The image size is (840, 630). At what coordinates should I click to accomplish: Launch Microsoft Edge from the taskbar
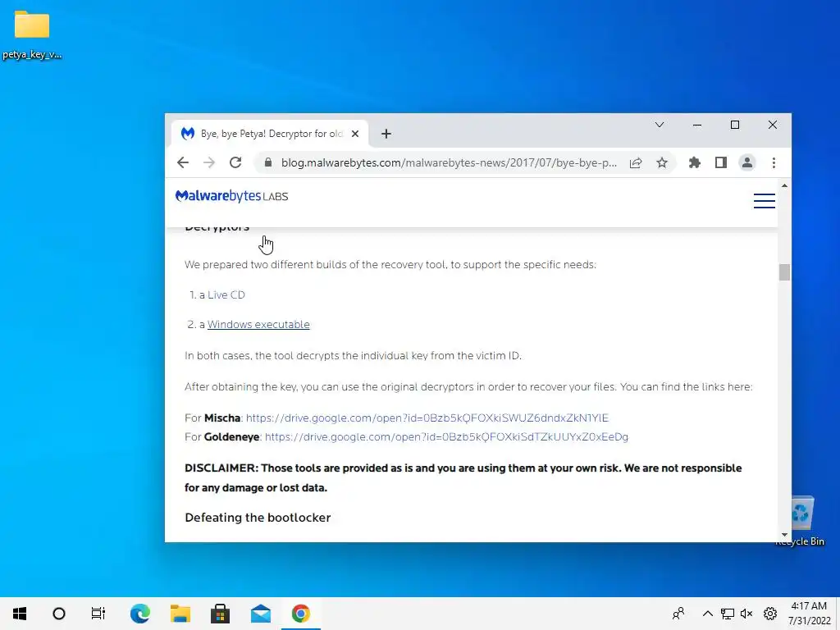tap(139, 614)
